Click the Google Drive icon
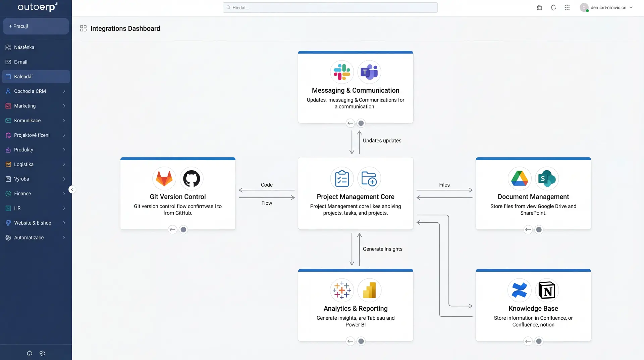The width and height of the screenshot is (644, 360). click(x=520, y=178)
